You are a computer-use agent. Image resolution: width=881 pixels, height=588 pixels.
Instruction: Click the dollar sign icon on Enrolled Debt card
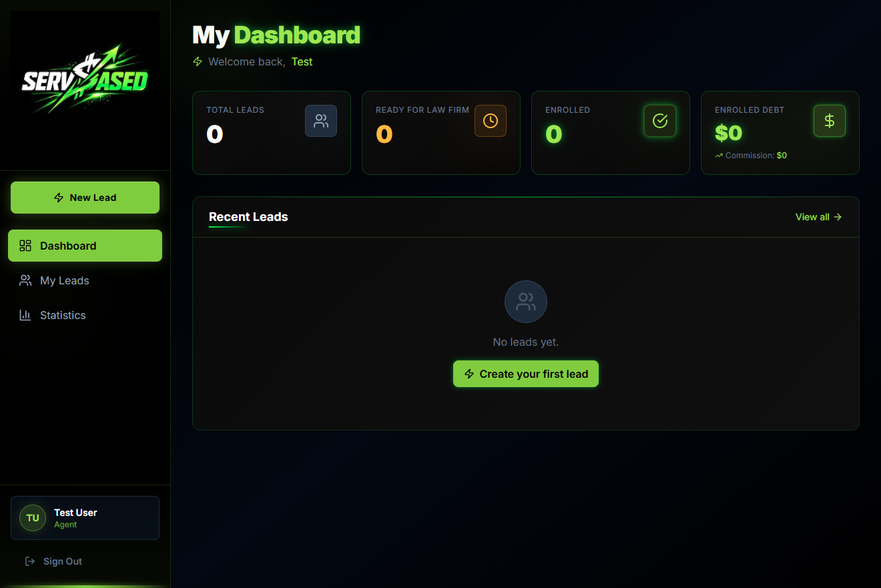tap(830, 121)
